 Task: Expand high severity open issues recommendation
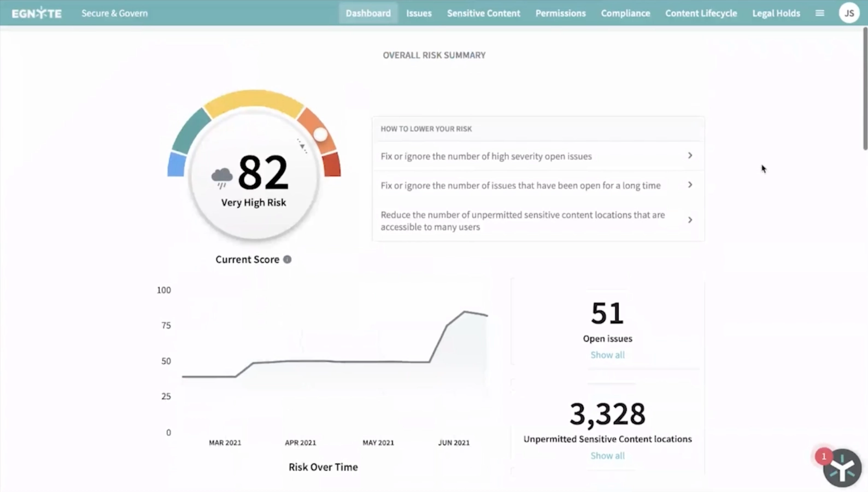(690, 156)
